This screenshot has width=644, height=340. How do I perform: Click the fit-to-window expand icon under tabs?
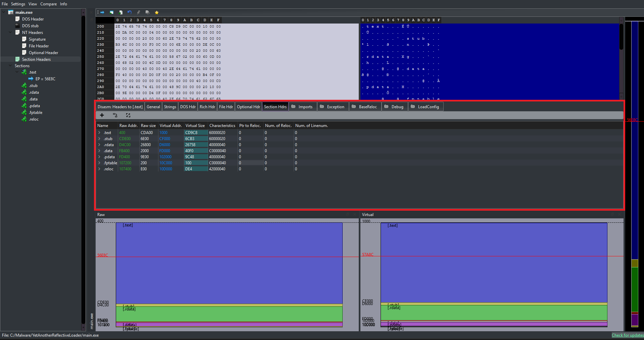128,115
